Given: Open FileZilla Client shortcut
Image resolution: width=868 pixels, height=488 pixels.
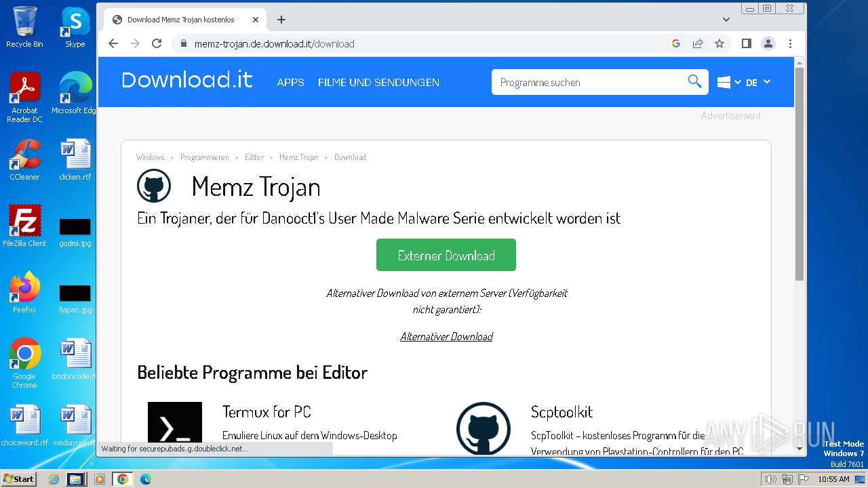Looking at the screenshot, I should pyautogui.click(x=24, y=226).
